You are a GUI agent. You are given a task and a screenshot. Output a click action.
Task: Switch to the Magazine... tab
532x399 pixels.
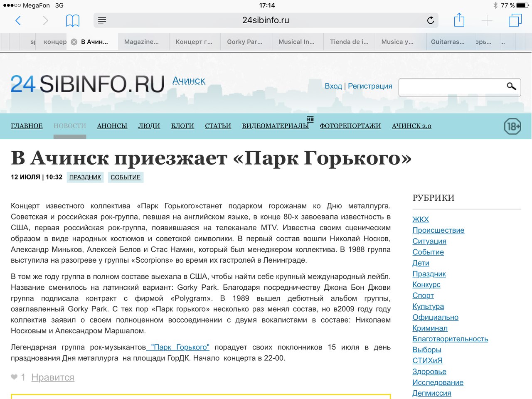coord(141,42)
